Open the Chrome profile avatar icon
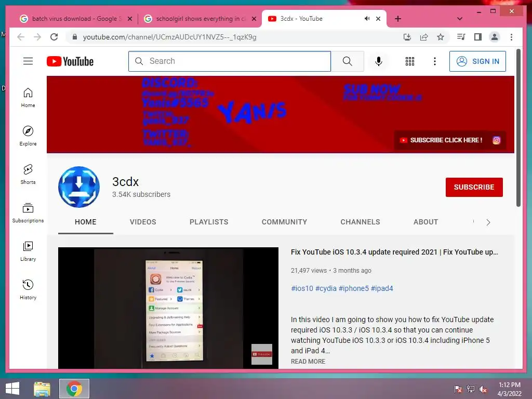This screenshot has height=399, width=532. (x=495, y=37)
